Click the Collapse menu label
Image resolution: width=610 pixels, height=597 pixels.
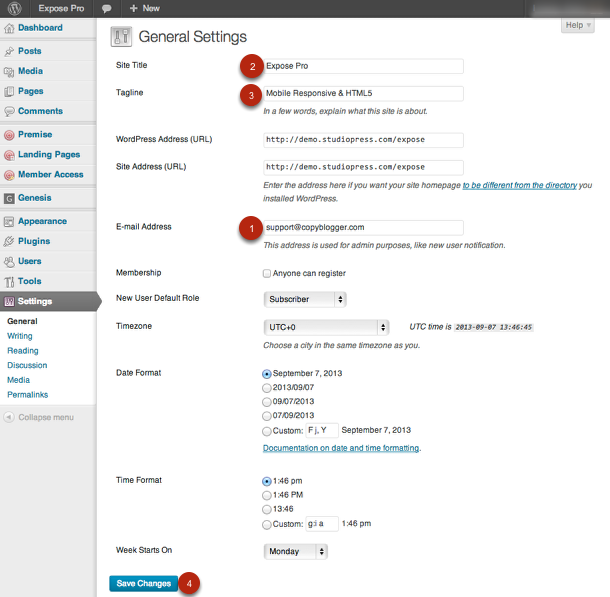coord(46,417)
